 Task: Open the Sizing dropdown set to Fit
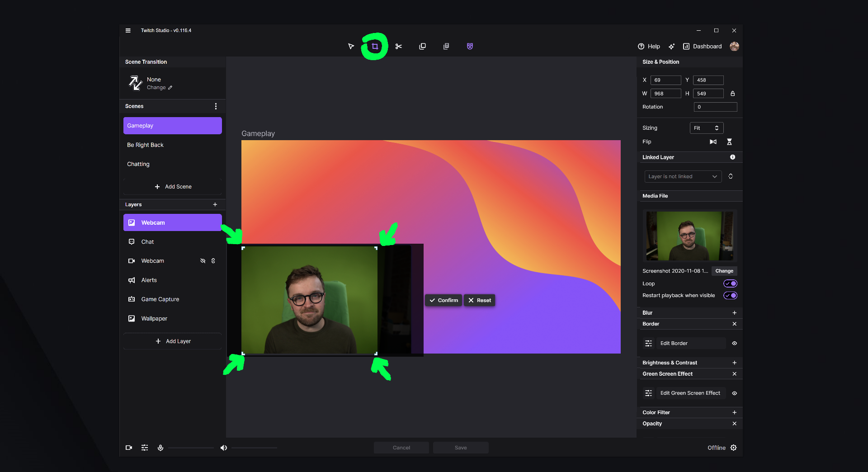coord(706,128)
